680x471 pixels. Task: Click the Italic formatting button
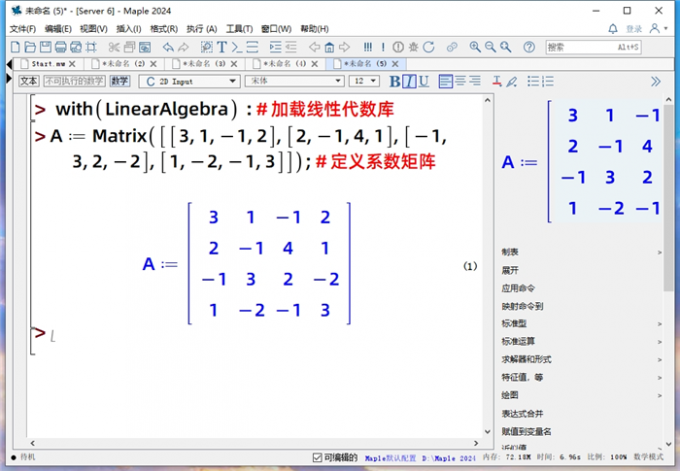pos(409,81)
